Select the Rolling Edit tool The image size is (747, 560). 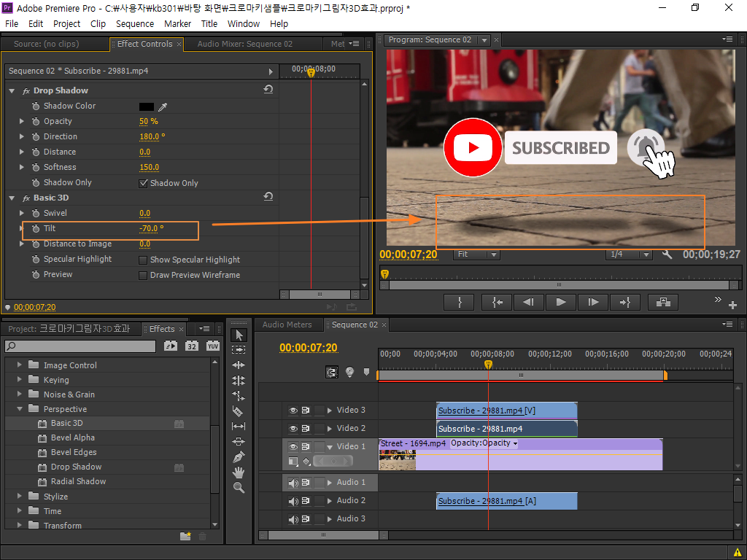(x=239, y=381)
